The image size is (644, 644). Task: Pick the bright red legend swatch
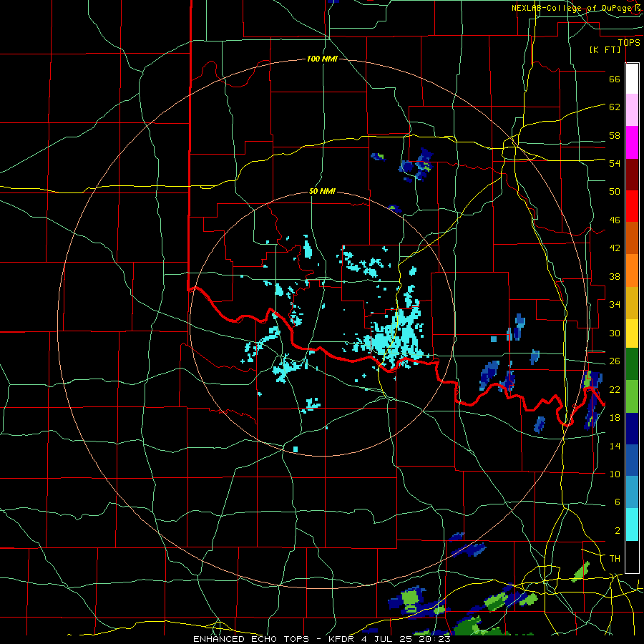click(x=632, y=206)
